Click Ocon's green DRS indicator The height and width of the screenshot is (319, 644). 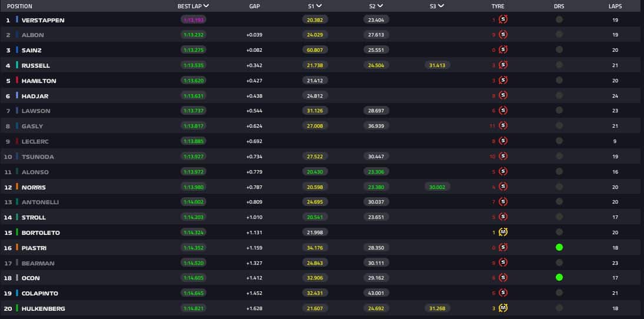click(559, 277)
